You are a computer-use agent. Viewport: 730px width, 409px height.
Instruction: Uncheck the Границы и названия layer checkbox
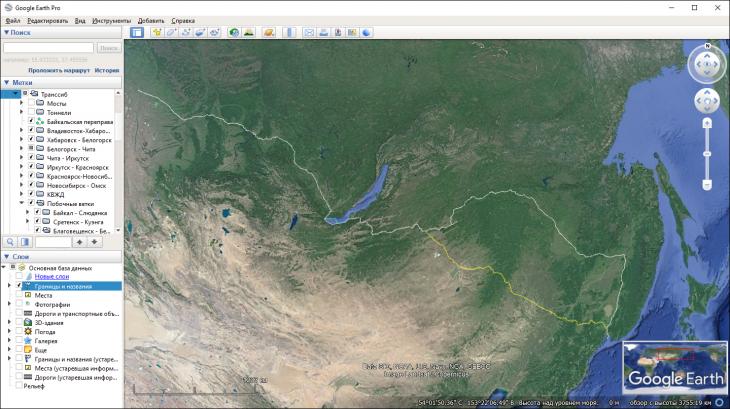(x=19, y=286)
